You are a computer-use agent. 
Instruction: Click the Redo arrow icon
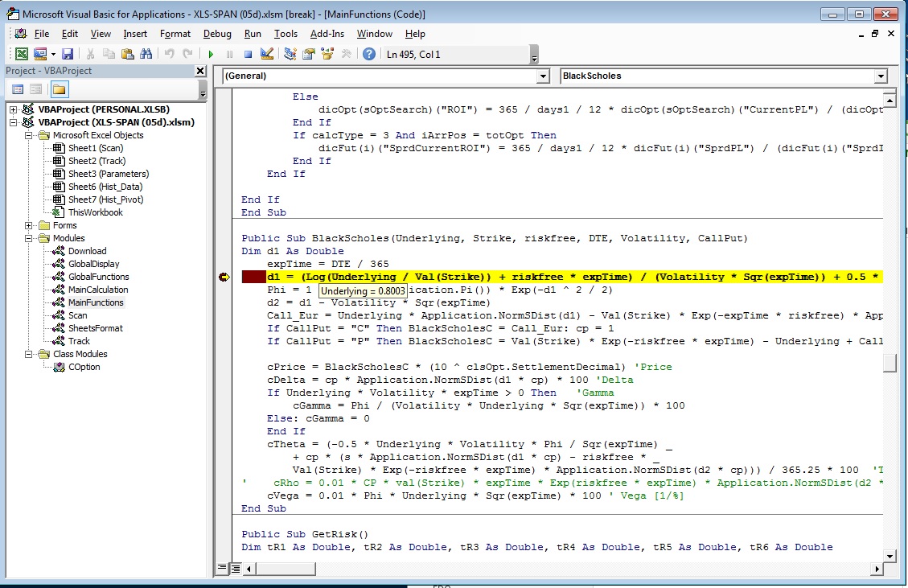[x=187, y=54]
